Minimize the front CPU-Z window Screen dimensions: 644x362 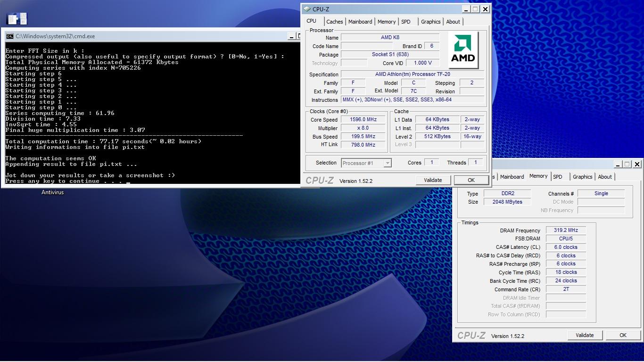point(465,9)
